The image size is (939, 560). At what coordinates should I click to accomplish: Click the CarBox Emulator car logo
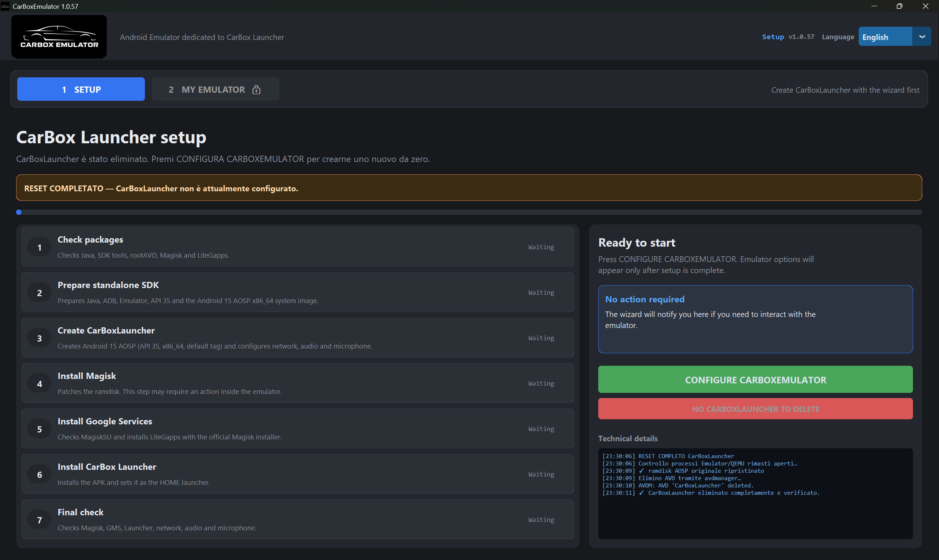pos(59,37)
